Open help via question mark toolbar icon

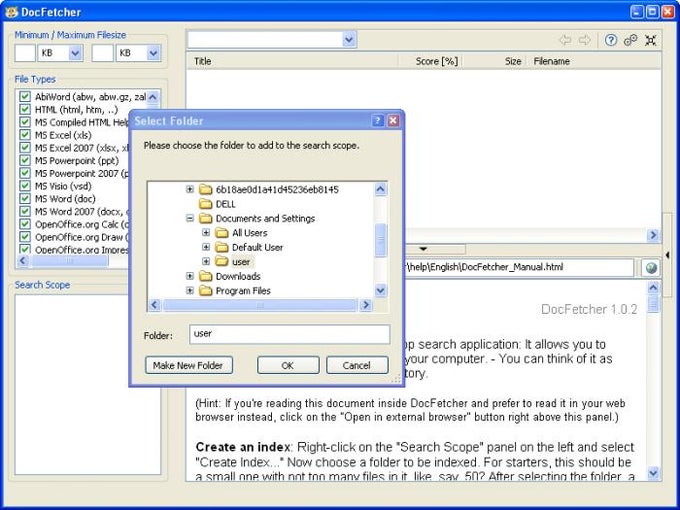coord(611,40)
